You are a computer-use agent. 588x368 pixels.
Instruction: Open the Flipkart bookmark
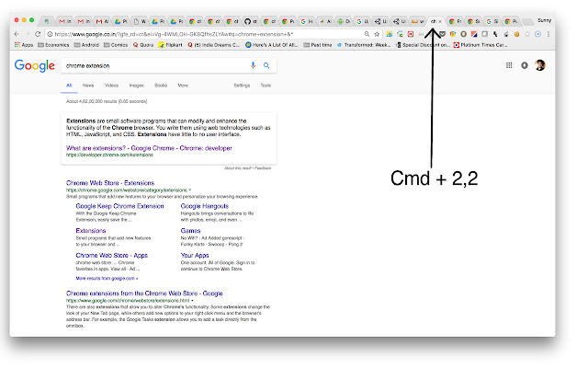(x=170, y=45)
